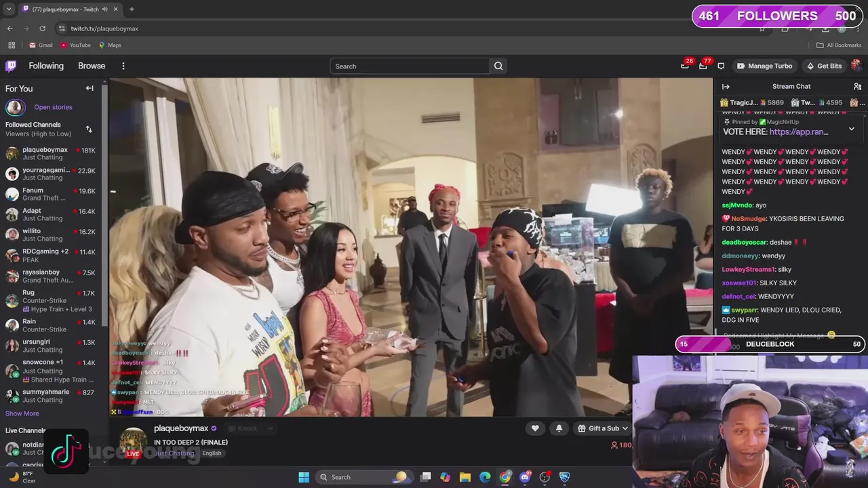Viewport: 868px width, 488px height.
Task: Toggle stream notifications bell
Action: [x=559, y=428]
